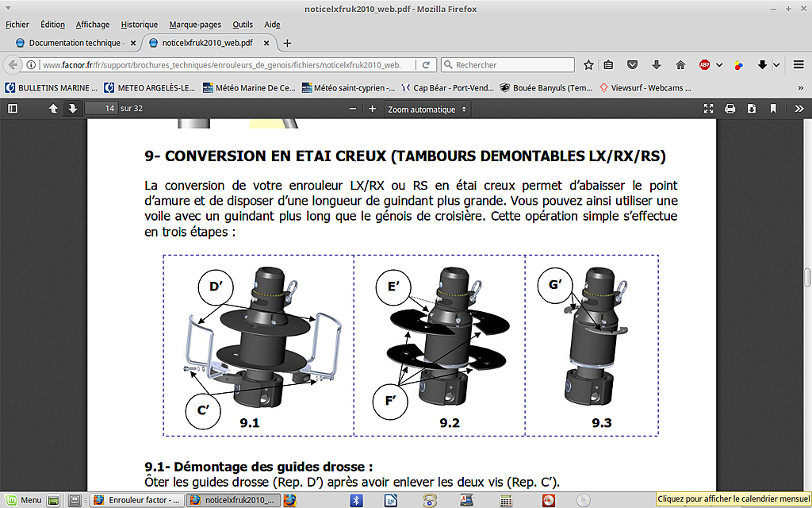Show more bookmarks toolbar items
The image size is (812, 508).
(x=801, y=88)
